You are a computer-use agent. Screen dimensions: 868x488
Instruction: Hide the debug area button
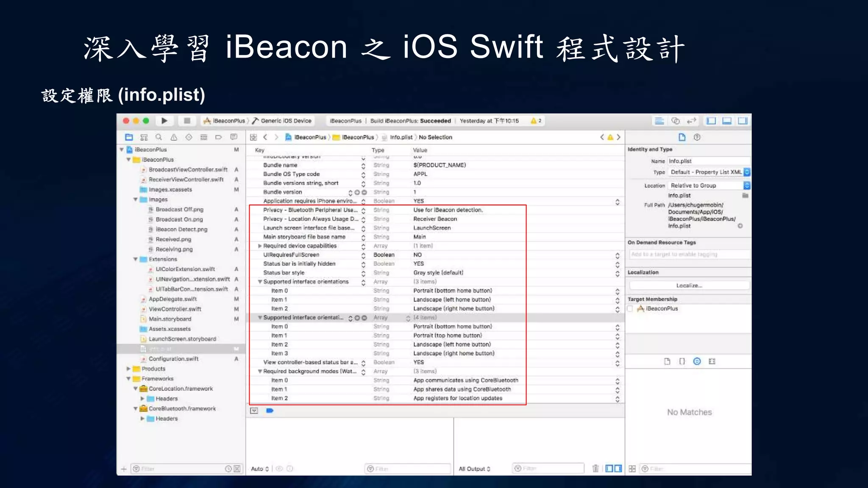pos(254,410)
